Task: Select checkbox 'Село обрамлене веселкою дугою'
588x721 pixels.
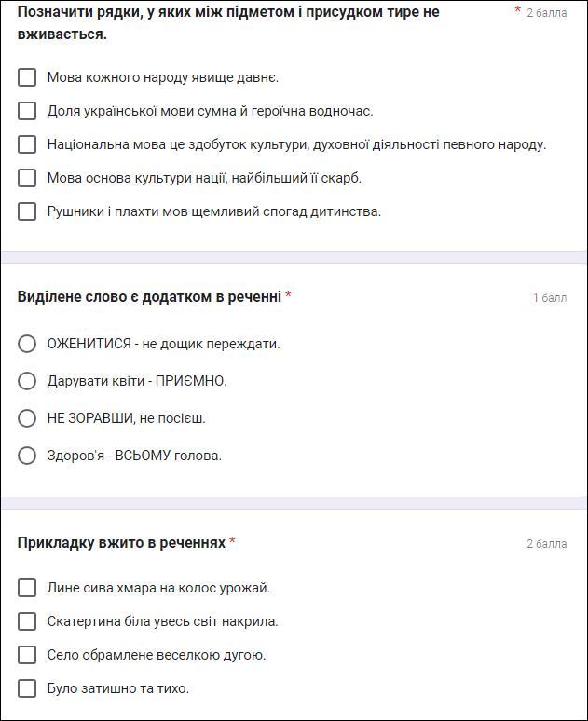Action: point(27,655)
